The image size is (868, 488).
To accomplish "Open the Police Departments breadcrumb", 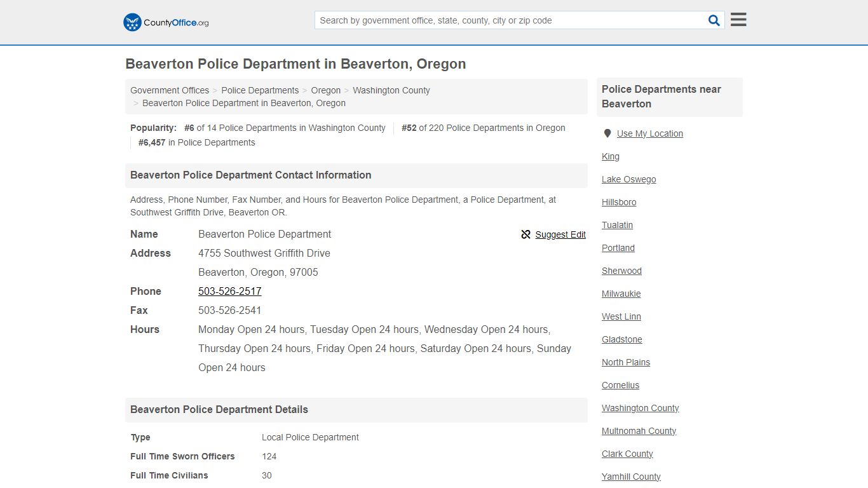I will [260, 90].
